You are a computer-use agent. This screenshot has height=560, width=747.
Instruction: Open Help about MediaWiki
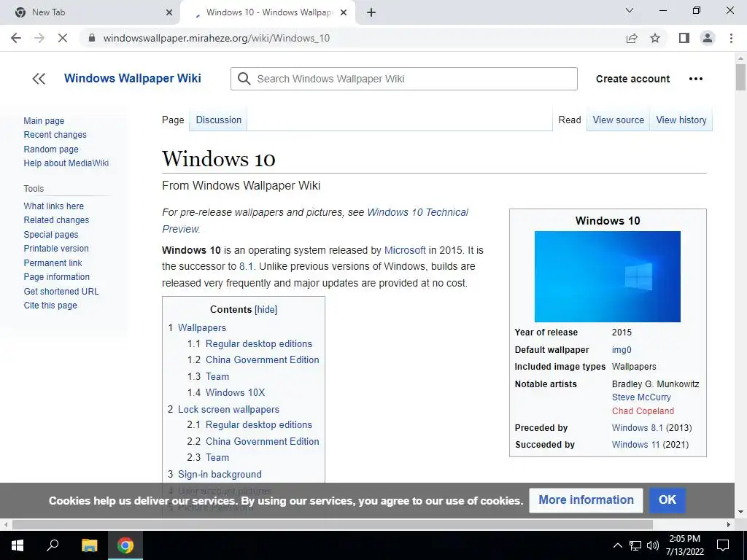(x=66, y=163)
